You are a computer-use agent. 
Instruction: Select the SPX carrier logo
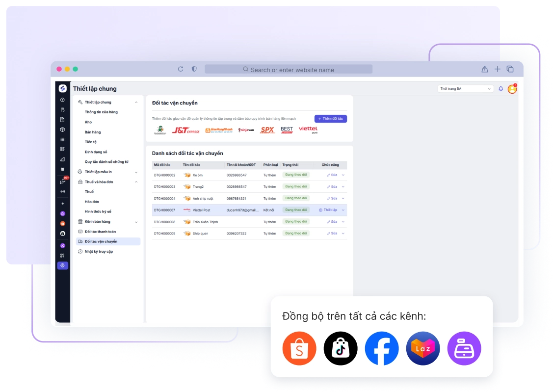coord(267,130)
